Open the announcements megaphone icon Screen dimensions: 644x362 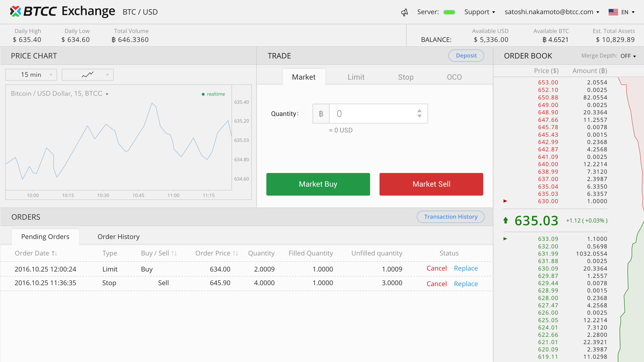pos(404,12)
